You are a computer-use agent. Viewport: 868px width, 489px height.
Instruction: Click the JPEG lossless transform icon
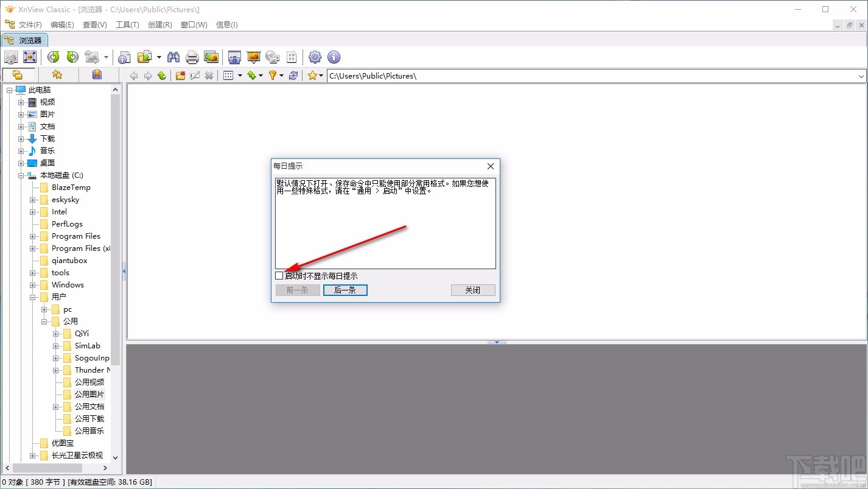click(92, 57)
